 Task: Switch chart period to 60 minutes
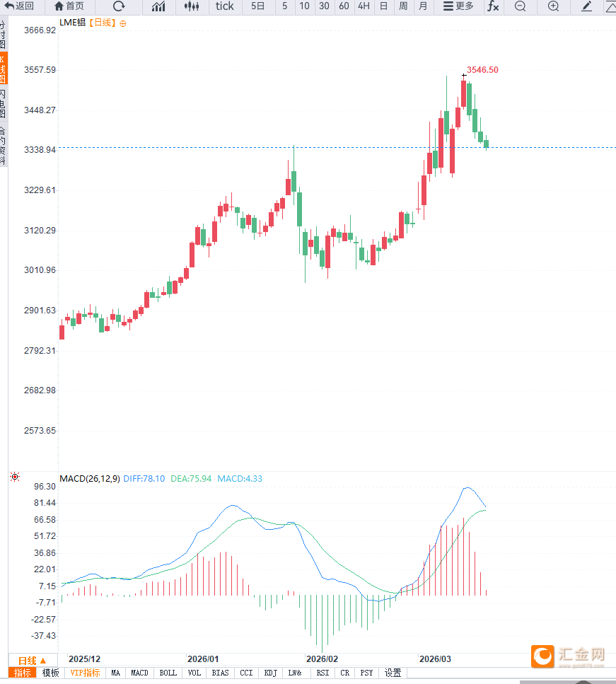coord(344,6)
